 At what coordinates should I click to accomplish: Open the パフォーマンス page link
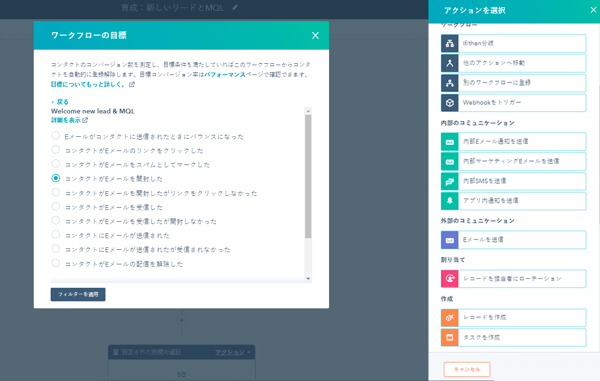[225, 75]
